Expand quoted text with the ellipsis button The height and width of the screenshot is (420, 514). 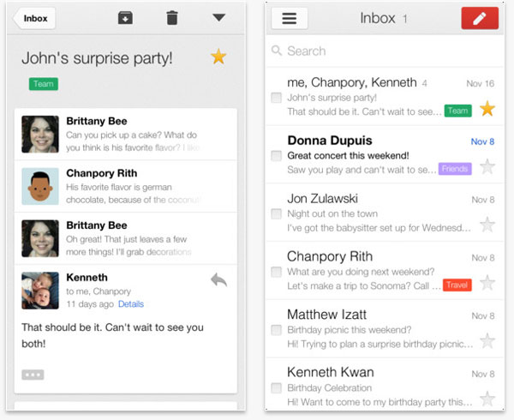(x=33, y=375)
